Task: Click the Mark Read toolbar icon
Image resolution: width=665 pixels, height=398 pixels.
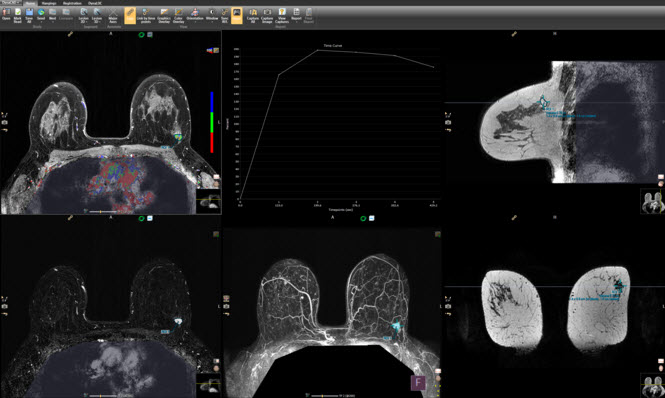Action: 17,15
